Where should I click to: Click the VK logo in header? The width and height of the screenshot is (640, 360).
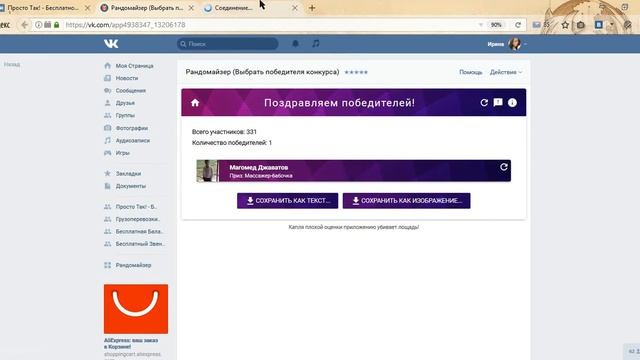(x=111, y=44)
